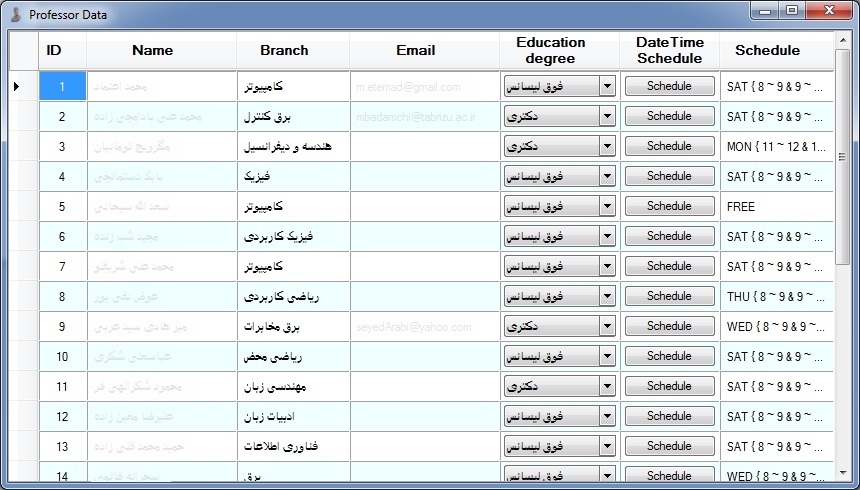This screenshot has width=860, height=490.
Task: Click Schedule button in row 8
Action: [x=669, y=296]
